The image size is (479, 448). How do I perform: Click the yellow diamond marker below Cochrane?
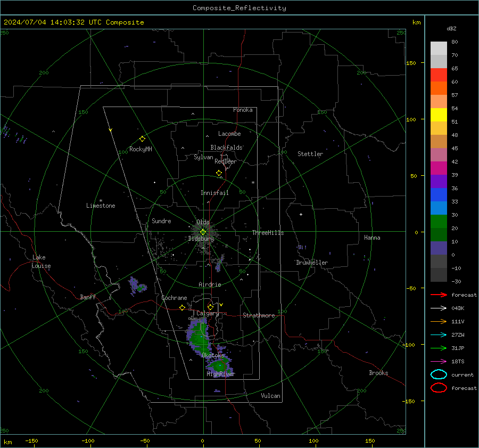click(183, 308)
